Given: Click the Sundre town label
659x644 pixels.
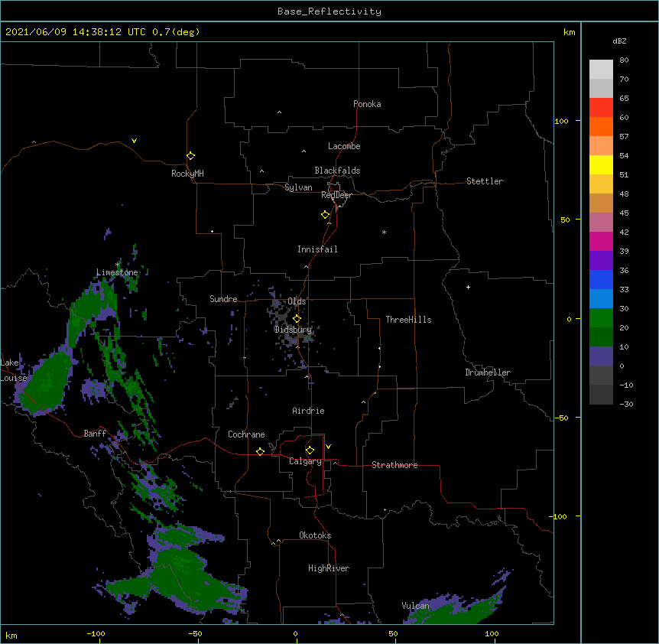Looking at the screenshot, I should (x=223, y=299).
